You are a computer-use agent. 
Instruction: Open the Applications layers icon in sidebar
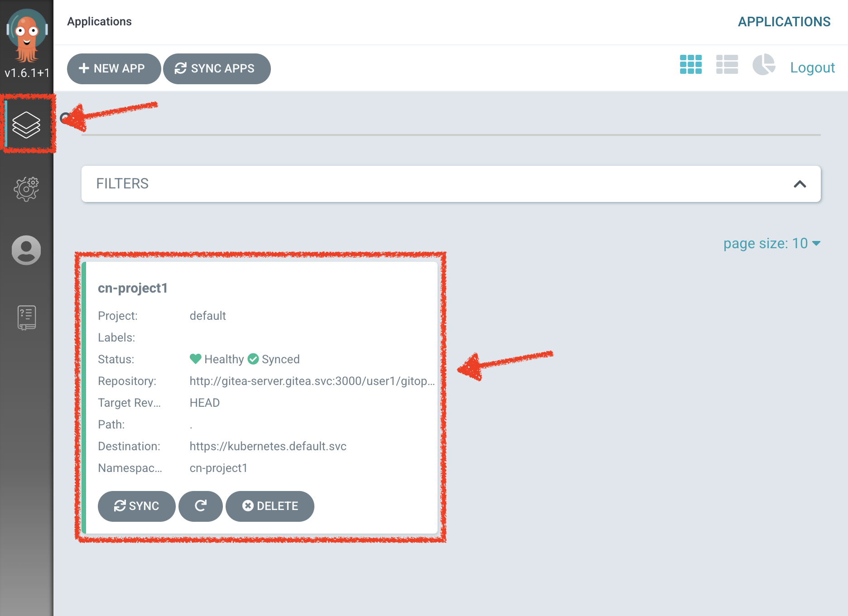(x=26, y=125)
